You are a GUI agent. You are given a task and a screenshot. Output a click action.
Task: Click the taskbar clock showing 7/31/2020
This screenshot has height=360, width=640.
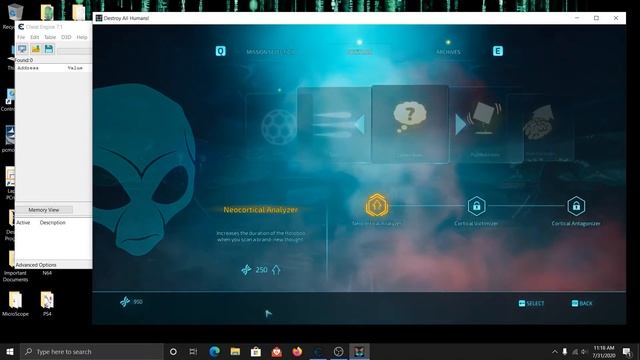pyautogui.click(x=604, y=351)
